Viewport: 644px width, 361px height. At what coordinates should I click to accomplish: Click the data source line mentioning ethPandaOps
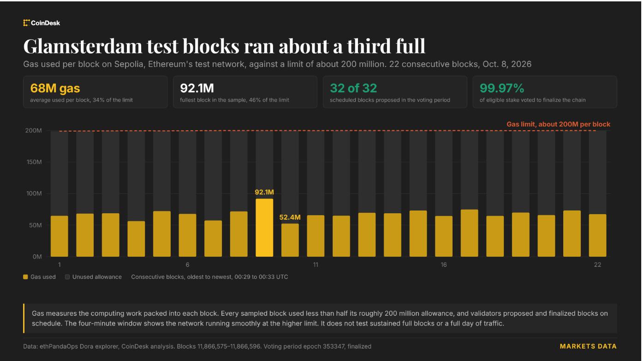click(197, 346)
